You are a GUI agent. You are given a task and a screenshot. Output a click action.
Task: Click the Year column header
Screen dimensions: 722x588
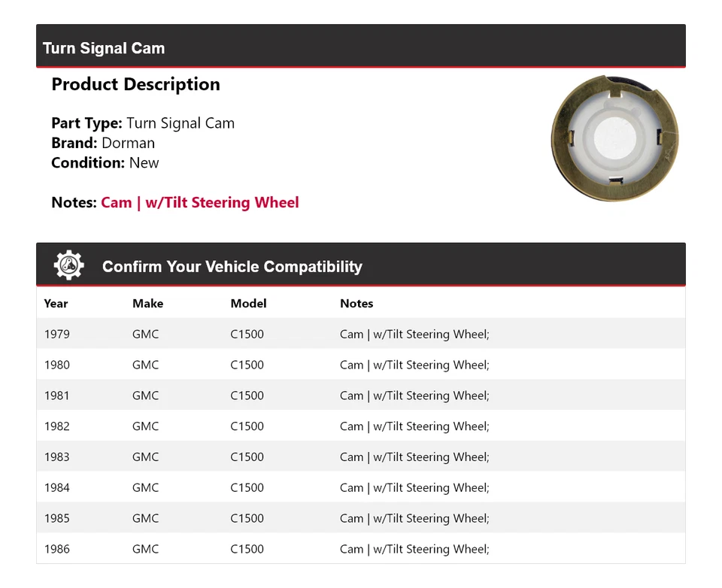56,304
